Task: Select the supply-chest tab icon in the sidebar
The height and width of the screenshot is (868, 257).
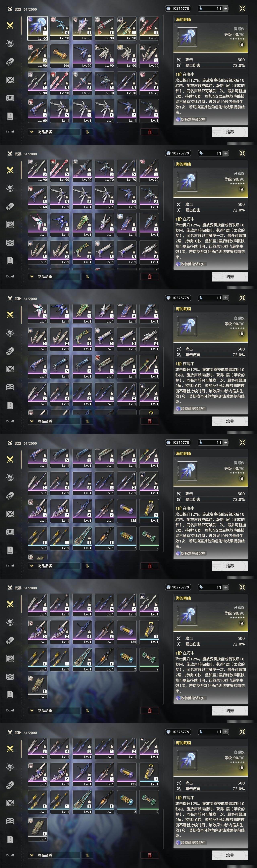Action: [x=10, y=98]
